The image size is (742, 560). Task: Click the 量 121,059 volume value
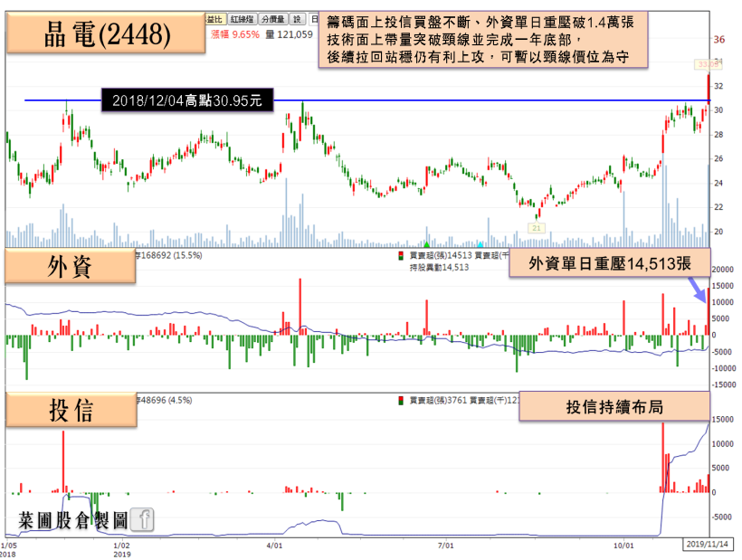(x=290, y=34)
